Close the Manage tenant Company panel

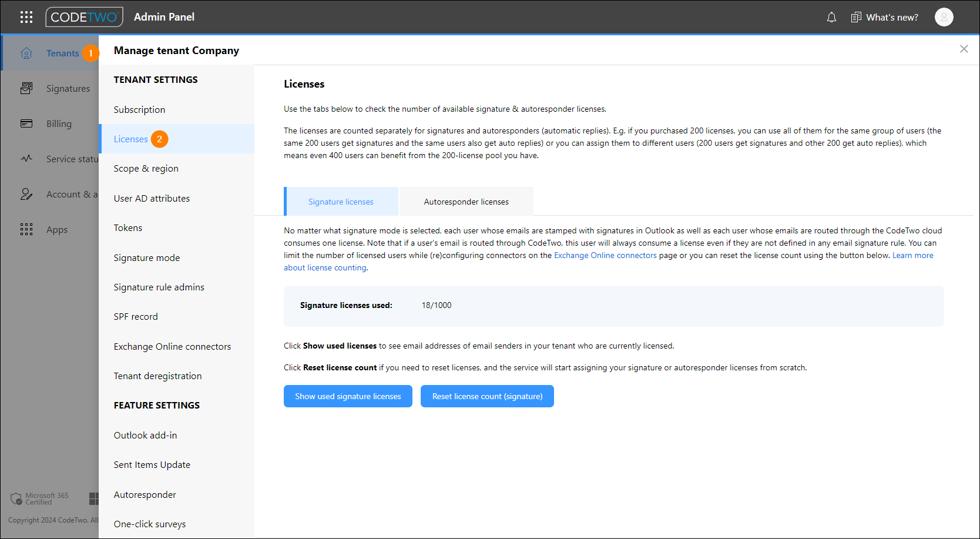(964, 49)
